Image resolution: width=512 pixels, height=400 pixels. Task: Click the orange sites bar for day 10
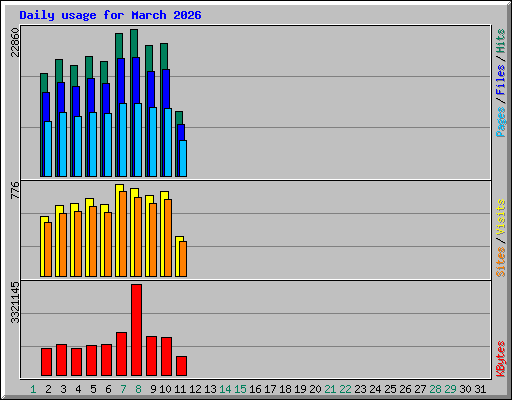pos(168,238)
